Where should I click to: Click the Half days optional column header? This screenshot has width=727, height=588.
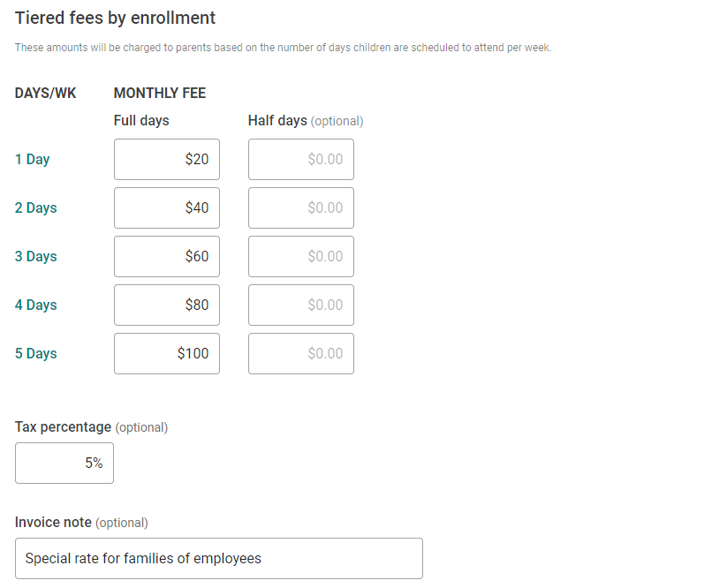click(306, 121)
